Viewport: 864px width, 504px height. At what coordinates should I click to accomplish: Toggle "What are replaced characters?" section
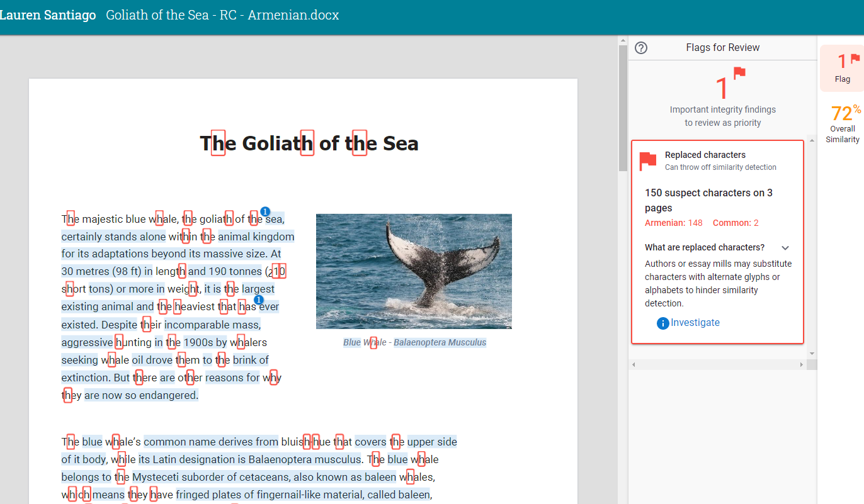click(705, 247)
